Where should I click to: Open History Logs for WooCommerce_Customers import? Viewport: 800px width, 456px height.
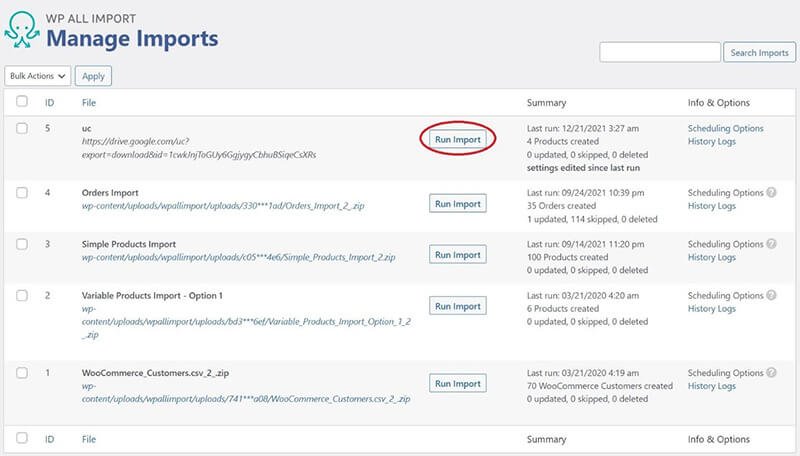tap(712, 386)
